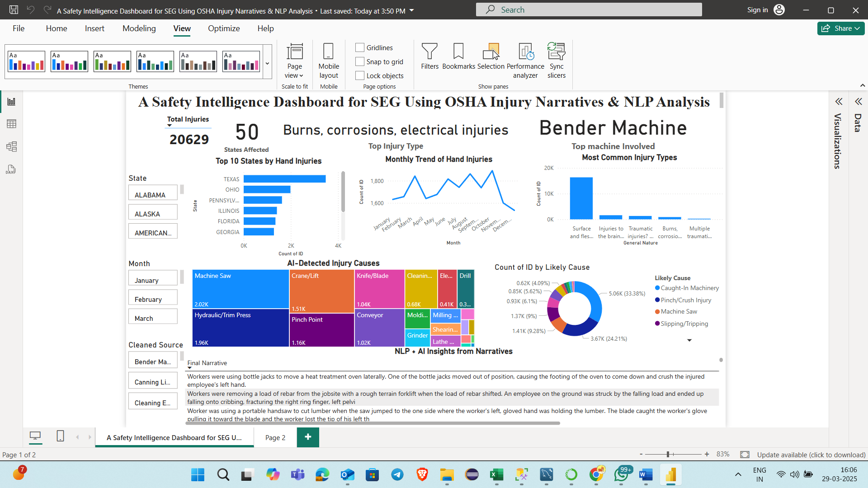The width and height of the screenshot is (868, 488).
Task: Open the Table view in left sidebar
Action: point(11,124)
